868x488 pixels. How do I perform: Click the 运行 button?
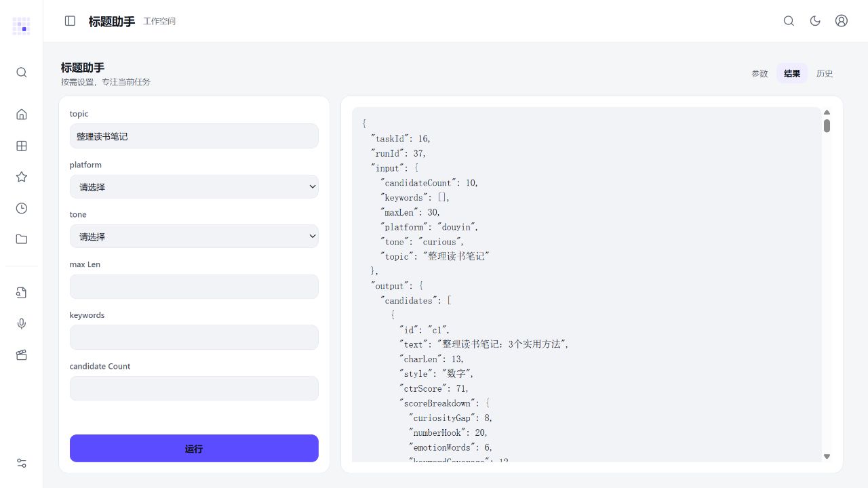194,449
